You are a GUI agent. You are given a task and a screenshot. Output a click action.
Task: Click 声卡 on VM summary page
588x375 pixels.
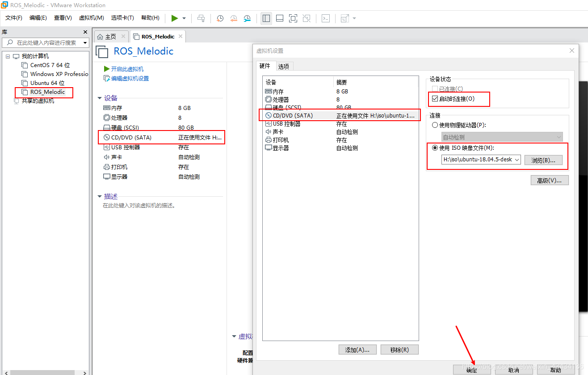pos(113,157)
